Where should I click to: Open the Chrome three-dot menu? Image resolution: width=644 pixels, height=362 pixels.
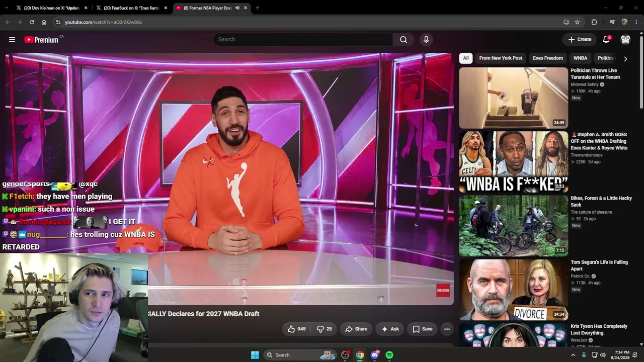click(636, 22)
